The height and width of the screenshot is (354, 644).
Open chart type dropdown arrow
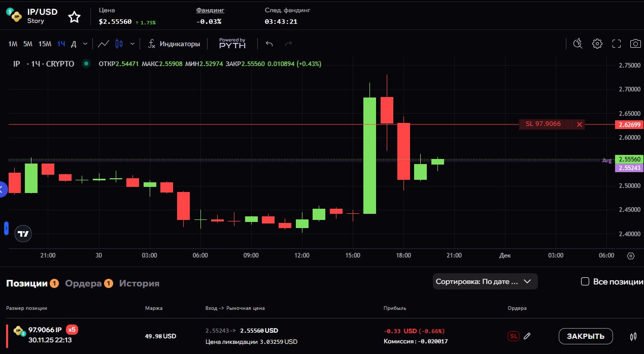click(x=132, y=44)
